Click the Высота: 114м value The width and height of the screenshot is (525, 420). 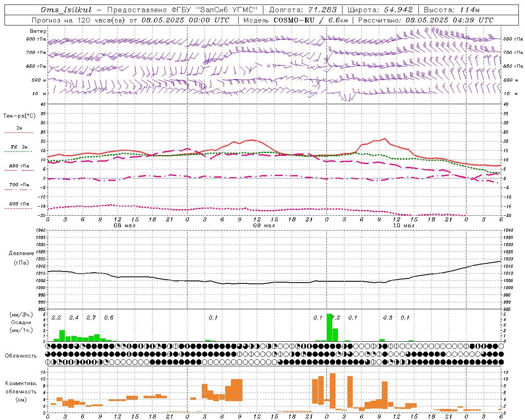pyautogui.click(x=452, y=10)
